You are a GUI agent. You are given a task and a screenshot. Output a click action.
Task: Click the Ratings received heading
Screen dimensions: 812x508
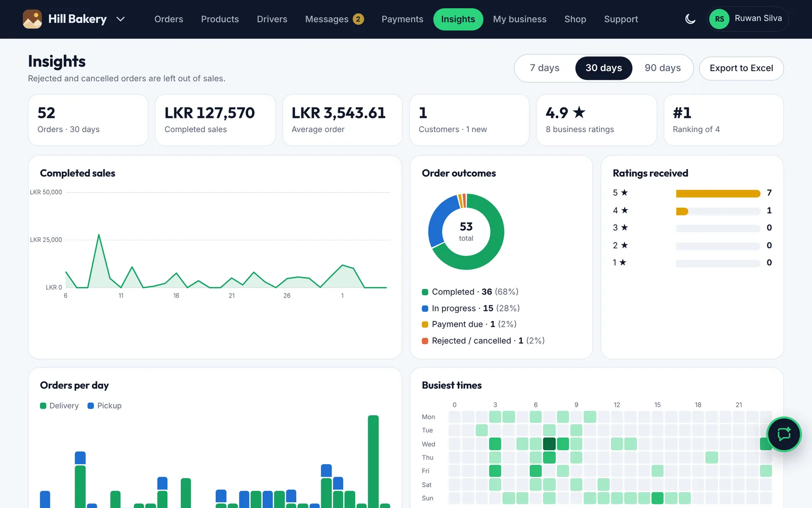tap(651, 173)
